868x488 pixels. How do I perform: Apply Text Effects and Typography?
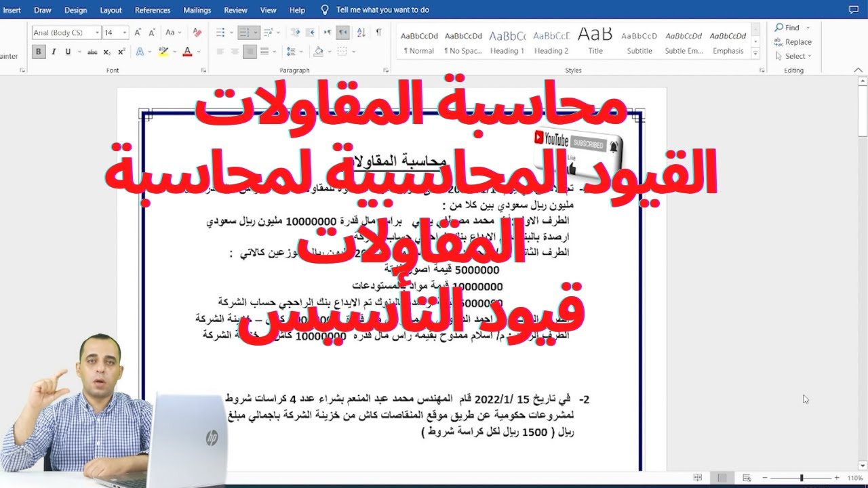[x=141, y=52]
